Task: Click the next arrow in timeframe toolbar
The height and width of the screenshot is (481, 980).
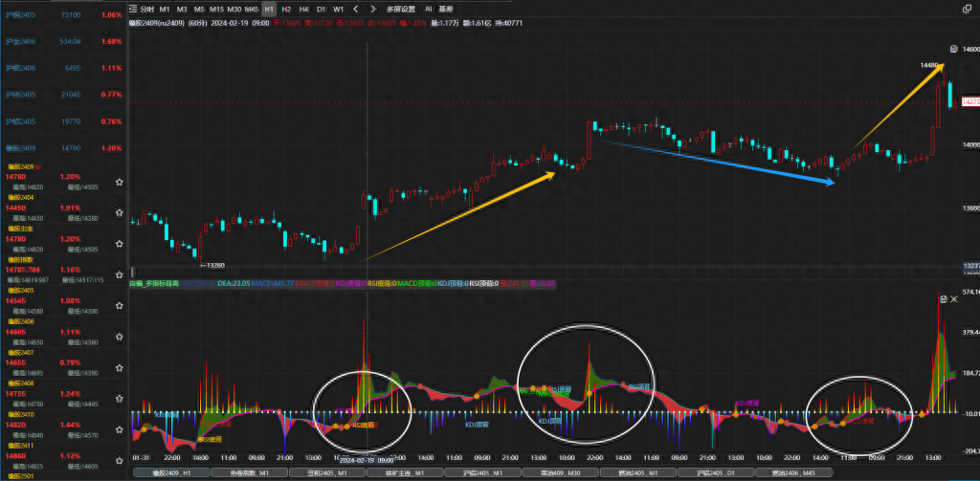Action: tap(371, 9)
